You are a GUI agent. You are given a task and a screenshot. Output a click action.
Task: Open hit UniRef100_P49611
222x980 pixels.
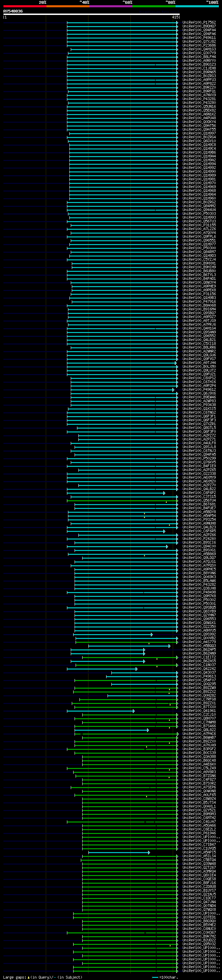click(x=199, y=38)
